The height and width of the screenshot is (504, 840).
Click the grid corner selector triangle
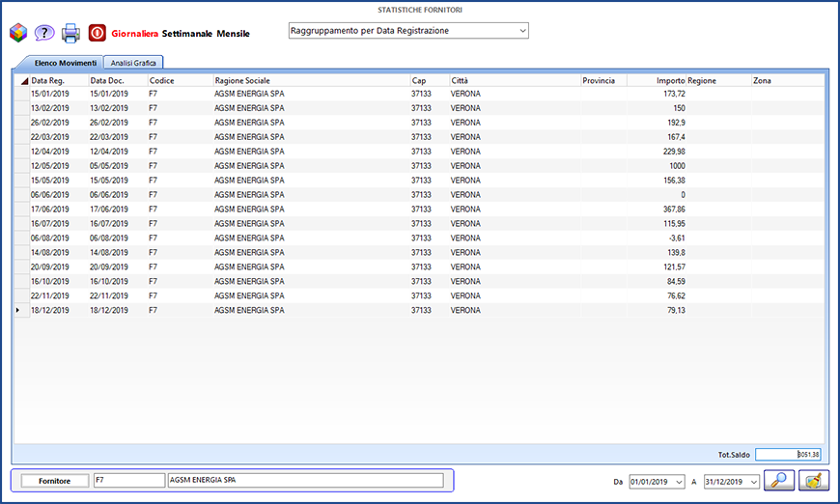click(x=24, y=81)
